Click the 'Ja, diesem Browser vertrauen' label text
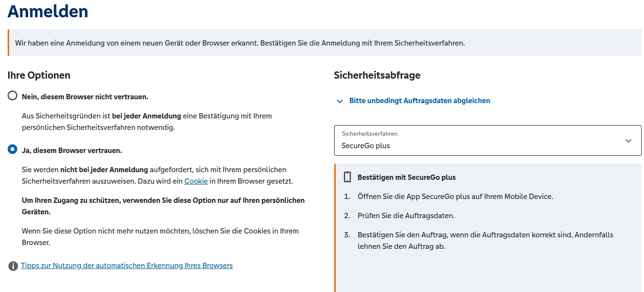 pyautogui.click(x=72, y=150)
